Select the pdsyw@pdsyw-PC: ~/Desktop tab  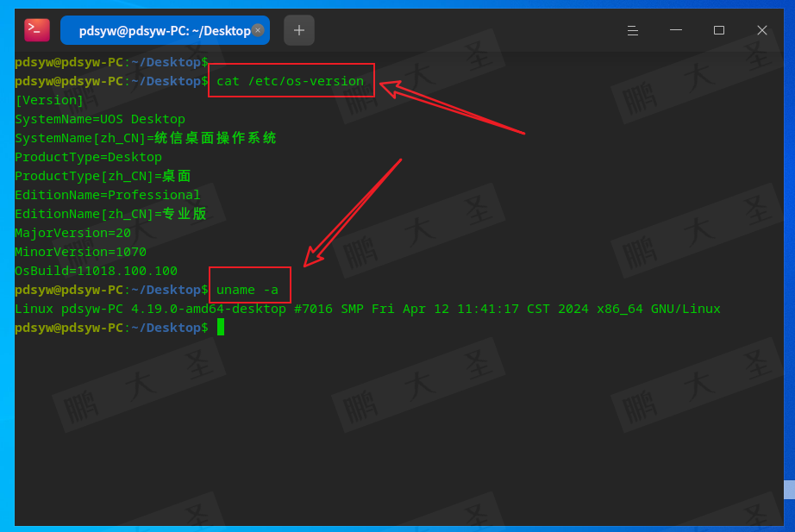coord(165,30)
